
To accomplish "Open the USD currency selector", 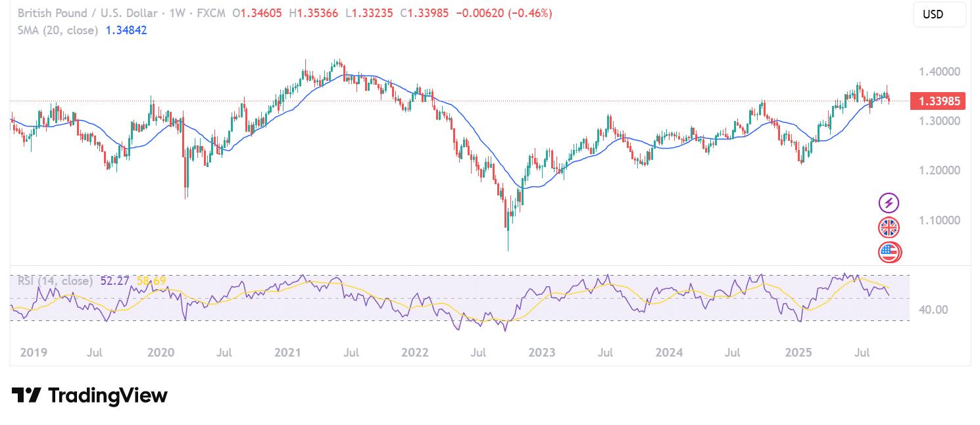I will pyautogui.click(x=939, y=14).
